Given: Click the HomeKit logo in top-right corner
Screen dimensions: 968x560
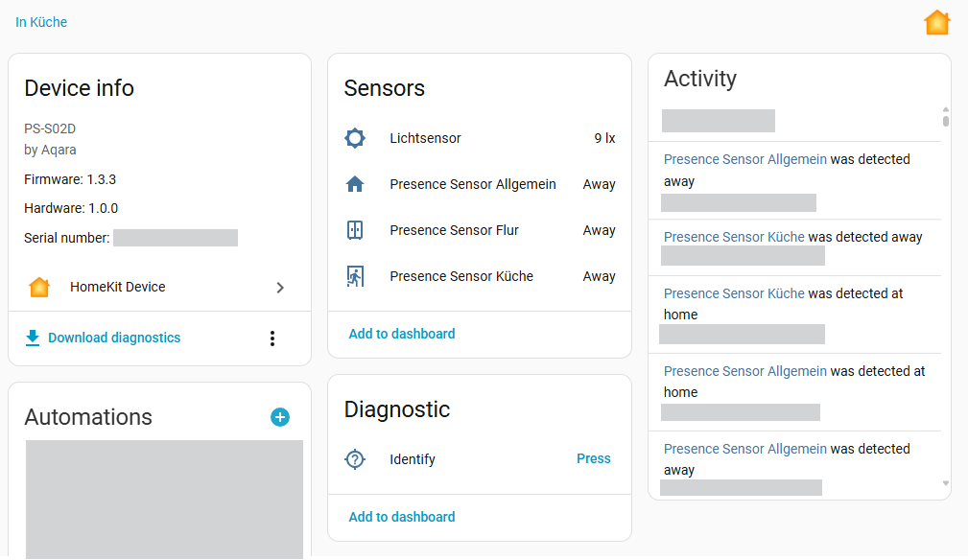Looking at the screenshot, I should click(x=936, y=22).
